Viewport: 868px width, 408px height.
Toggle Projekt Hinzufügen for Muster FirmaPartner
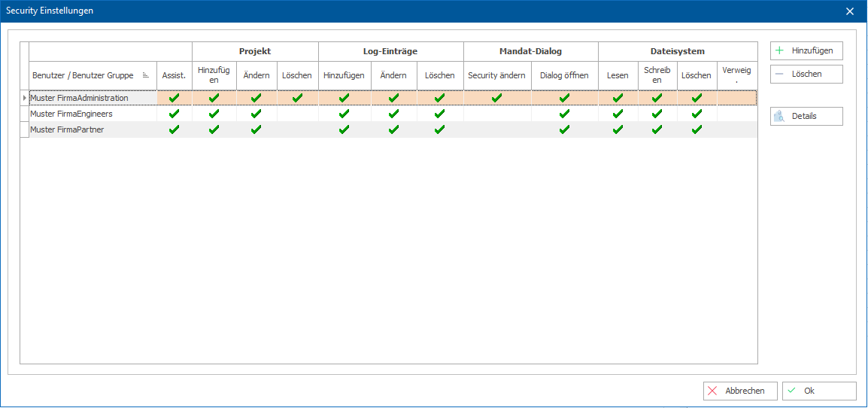pos(214,129)
